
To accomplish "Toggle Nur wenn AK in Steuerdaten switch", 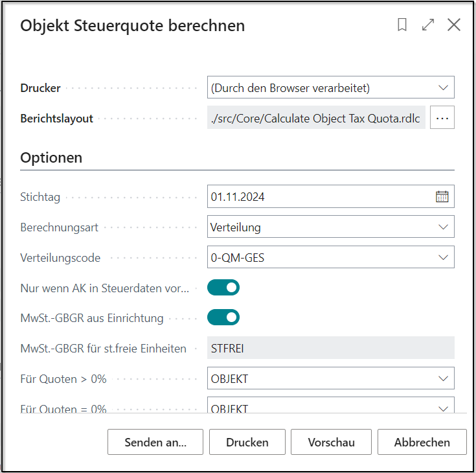I will pos(223,287).
